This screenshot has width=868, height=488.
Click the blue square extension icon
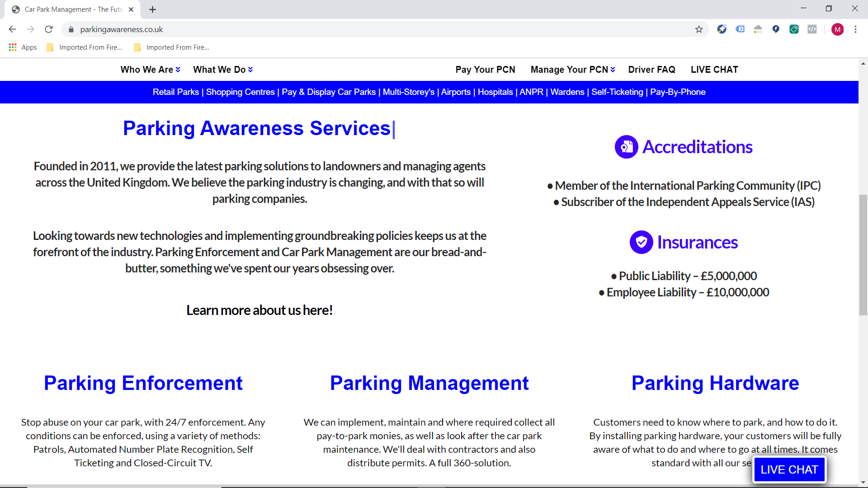click(x=740, y=29)
